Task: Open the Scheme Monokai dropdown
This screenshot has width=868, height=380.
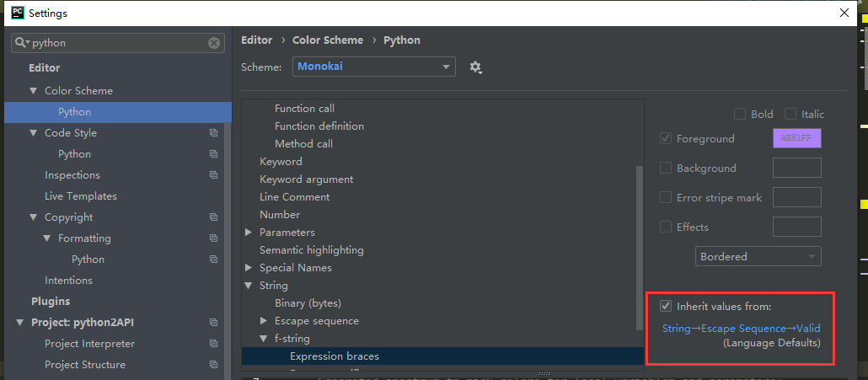Action: coord(374,67)
